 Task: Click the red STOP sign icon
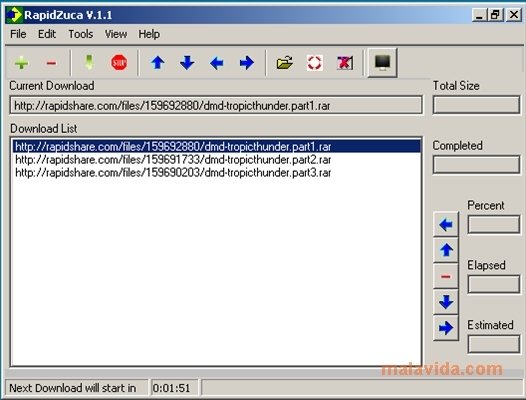(119, 63)
